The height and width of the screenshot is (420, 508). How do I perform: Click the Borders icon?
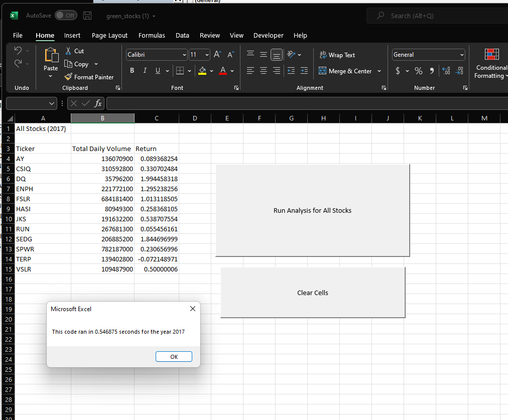point(180,71)
